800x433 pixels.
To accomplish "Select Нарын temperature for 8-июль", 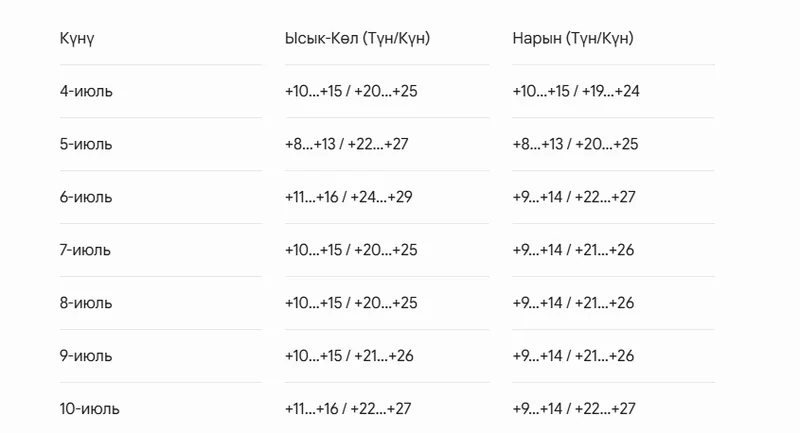I will point(573,303).
